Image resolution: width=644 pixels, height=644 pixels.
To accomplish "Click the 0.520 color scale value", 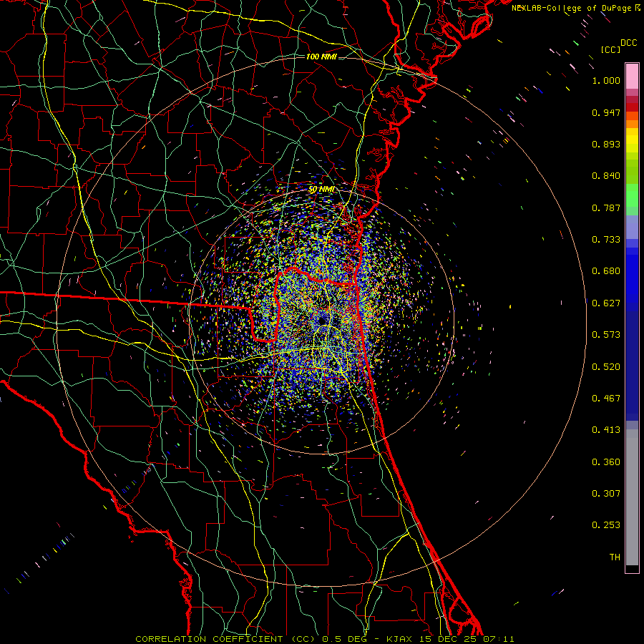I will pyautogui.click(x=606, y=367).
